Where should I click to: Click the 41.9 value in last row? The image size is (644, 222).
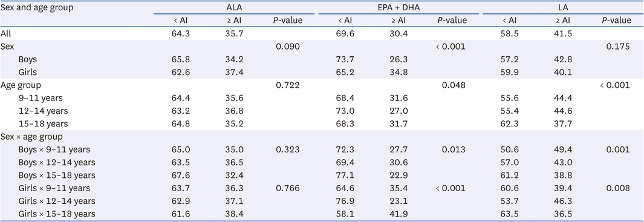tap(398, 214)
